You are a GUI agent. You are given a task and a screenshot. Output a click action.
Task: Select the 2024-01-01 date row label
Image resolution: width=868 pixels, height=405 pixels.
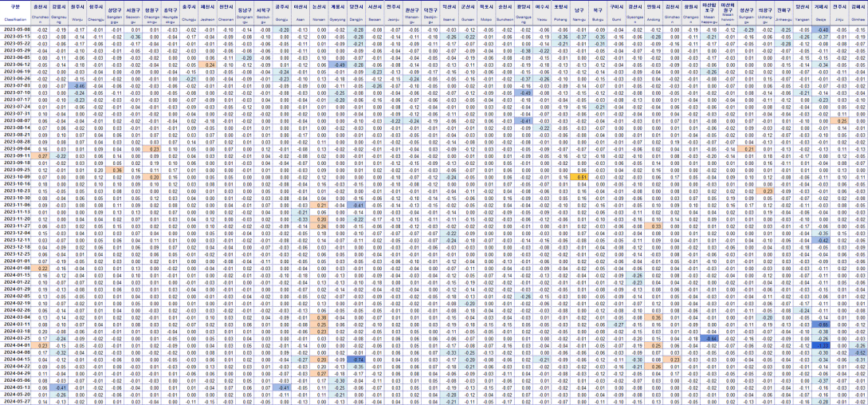[x=15, y=261]
